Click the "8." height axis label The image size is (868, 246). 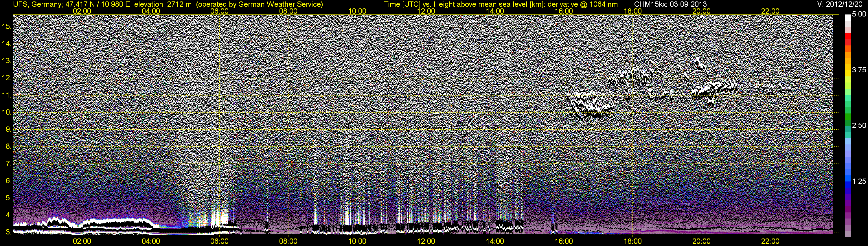9,147
